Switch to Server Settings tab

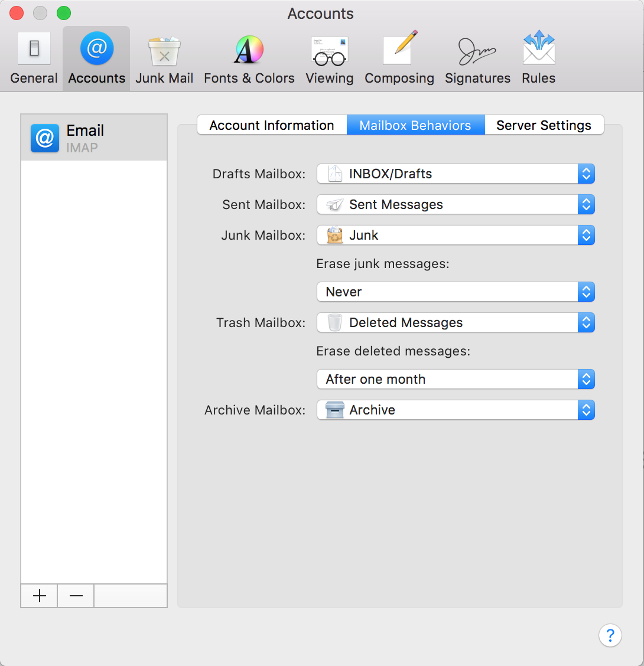tap(544, 125)
